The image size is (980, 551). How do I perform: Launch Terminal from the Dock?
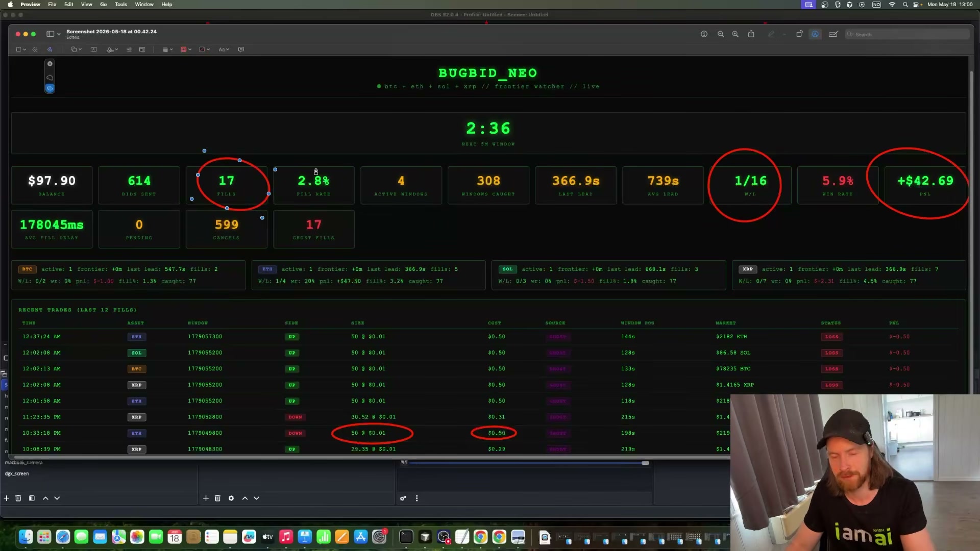coord(406,537)
